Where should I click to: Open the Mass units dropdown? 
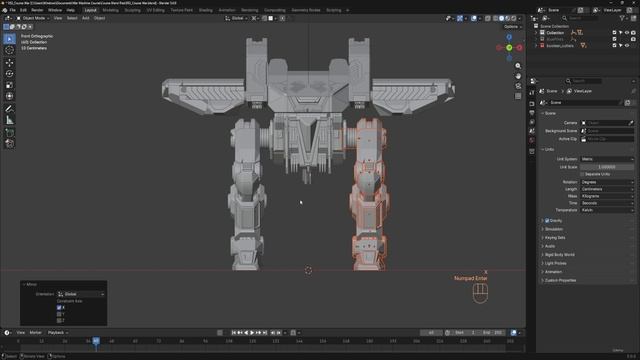pyautogui.click(x=607, y=196)
